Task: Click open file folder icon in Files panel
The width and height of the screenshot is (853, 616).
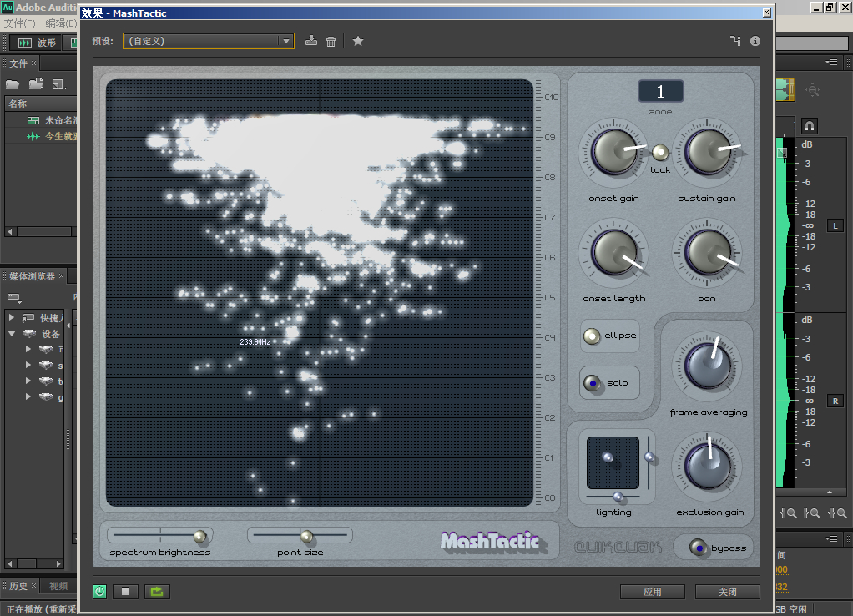Action: tap(13, 84)
